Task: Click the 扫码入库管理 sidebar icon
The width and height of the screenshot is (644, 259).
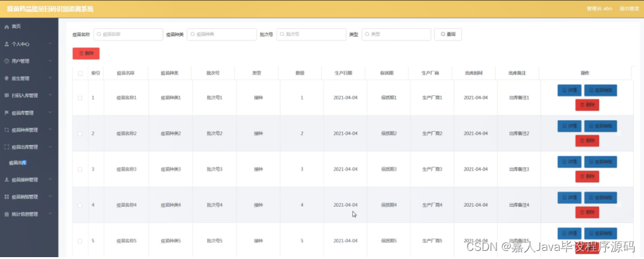Action: click(x=6, y=96)
